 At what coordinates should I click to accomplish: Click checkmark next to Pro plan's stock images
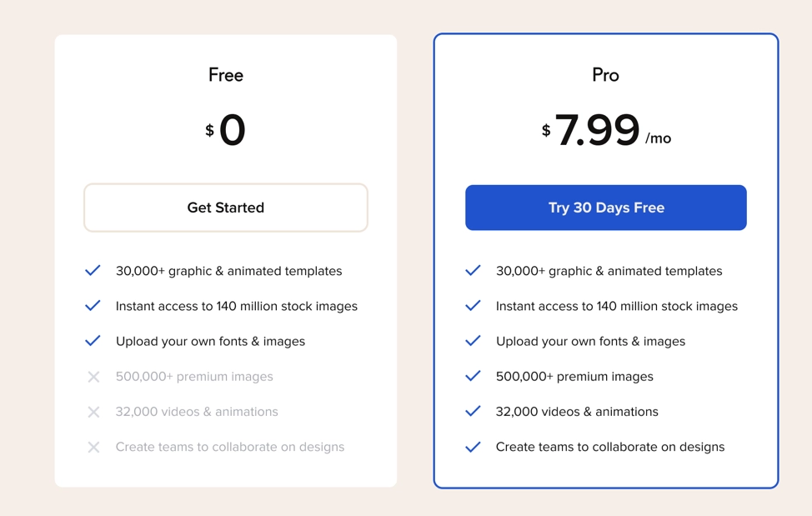[473, 306]
